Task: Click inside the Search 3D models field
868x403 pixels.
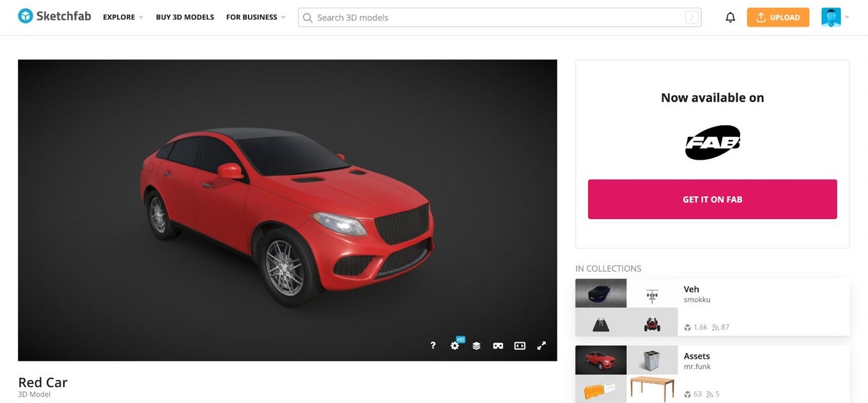Action: coord(447,17)
